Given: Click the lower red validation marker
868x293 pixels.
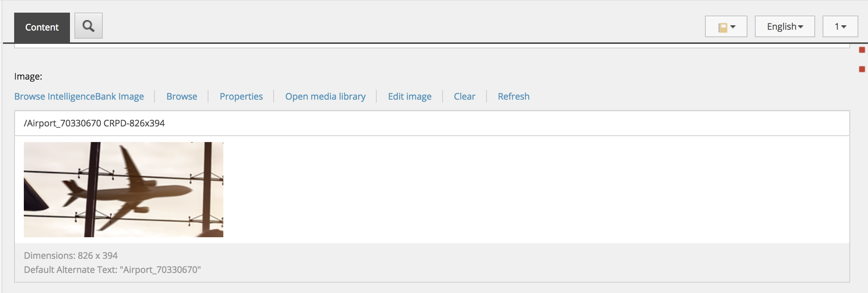Looking at the screenshot, I should 862,69.
